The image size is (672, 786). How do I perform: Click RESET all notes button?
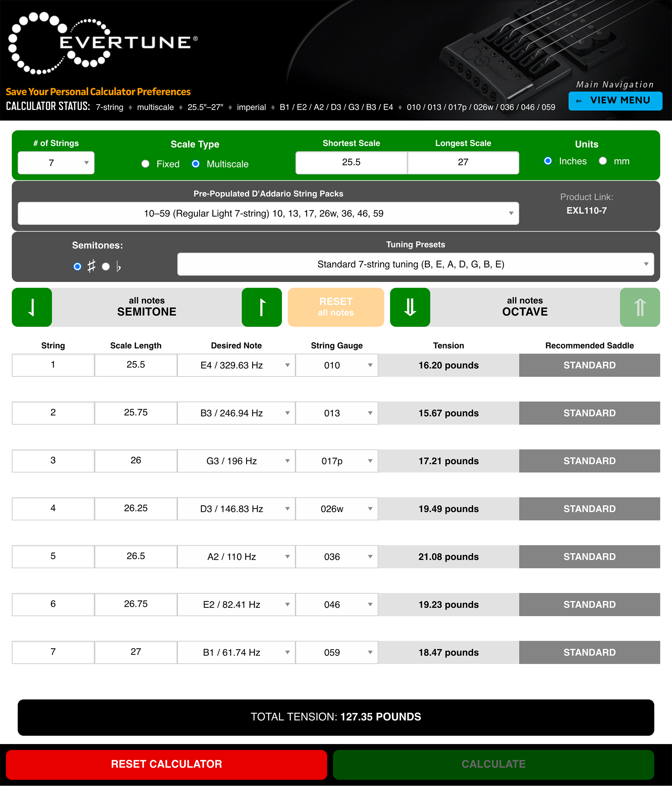point(336,307)
